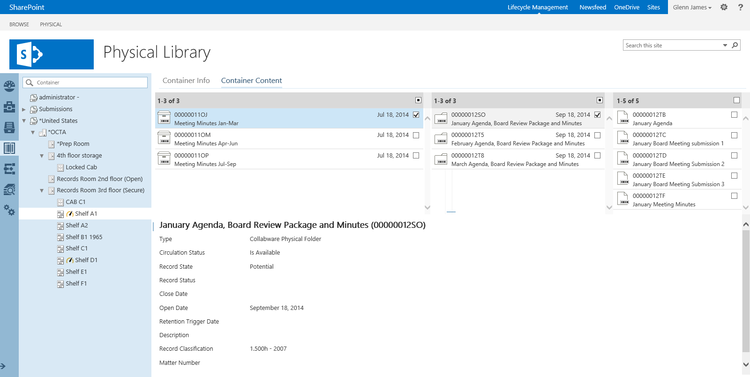Select the printer-style icon in left sidebar
Viewport: 750px width, 377px height.
click(x=9, y=127)
